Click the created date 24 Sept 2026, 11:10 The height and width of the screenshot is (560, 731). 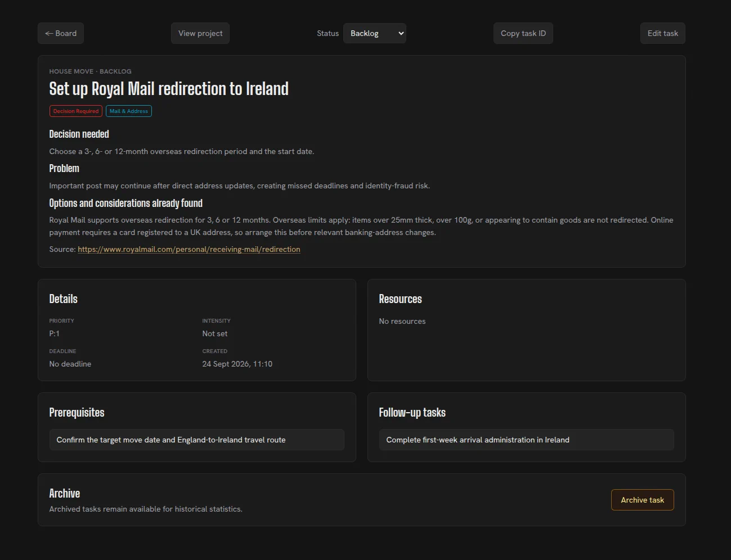tap(237, 364)
